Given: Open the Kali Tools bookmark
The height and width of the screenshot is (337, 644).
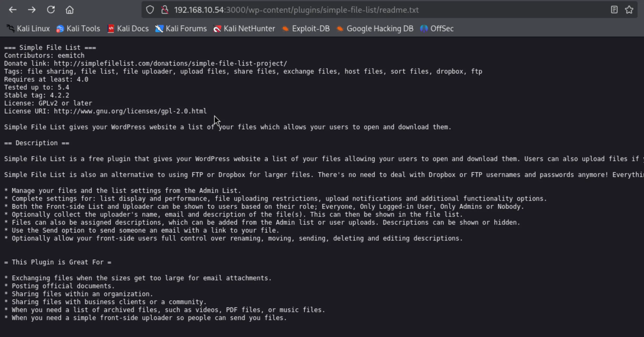Looking at the screenshot, I should (78, 29).
